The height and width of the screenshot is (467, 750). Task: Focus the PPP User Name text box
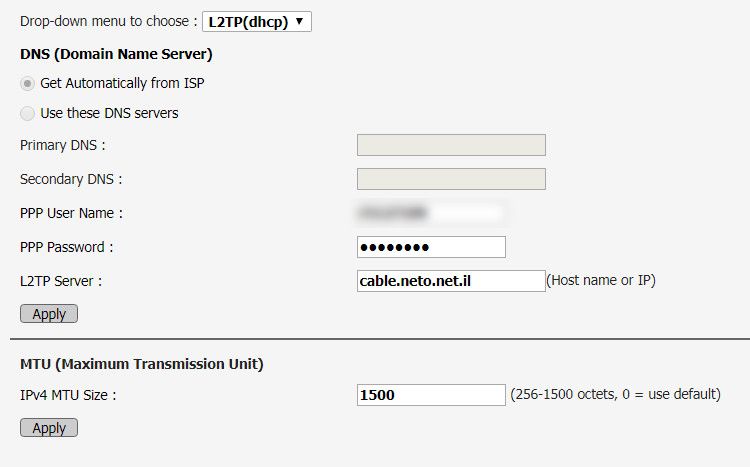coord(431,213)
